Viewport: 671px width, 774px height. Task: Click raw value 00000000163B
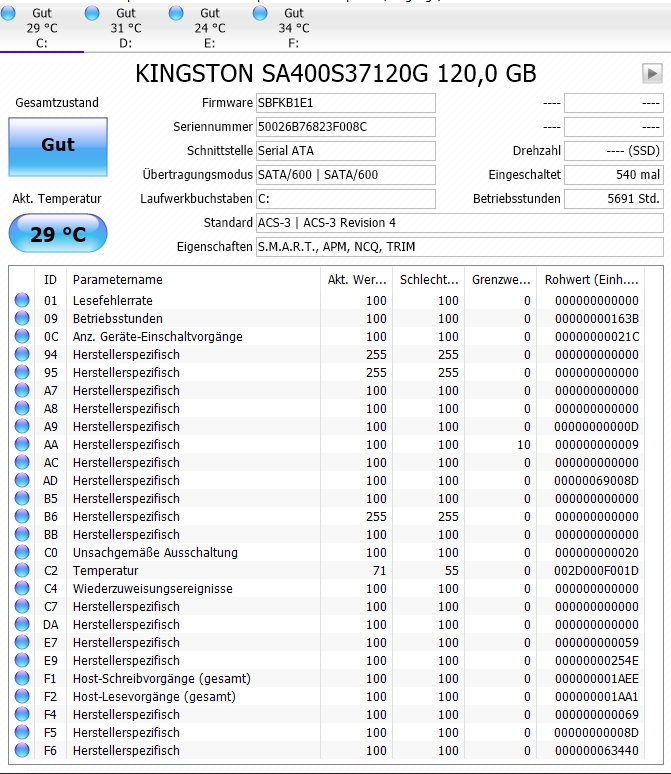click(596, 318)
